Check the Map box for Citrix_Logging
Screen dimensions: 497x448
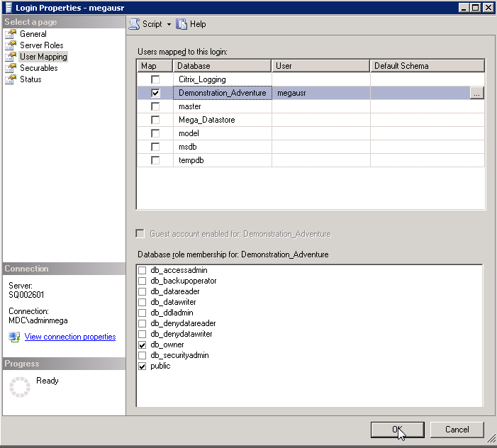tap(155, 79)
